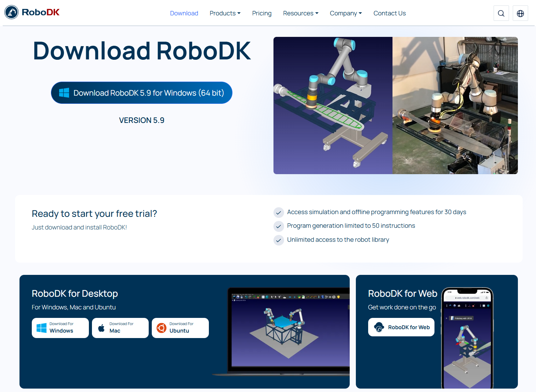Choose Download For Windows button

60,328
